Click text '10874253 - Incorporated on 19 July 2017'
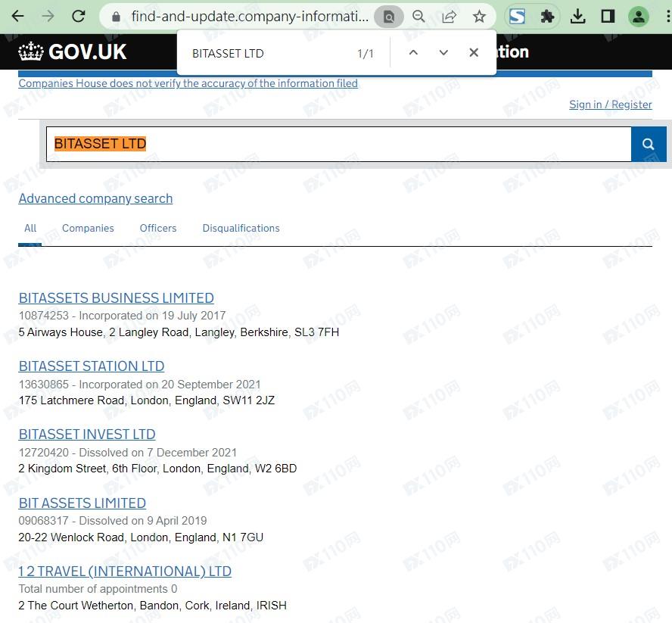The height and width of the screenshot is (623, 672). 122,316
